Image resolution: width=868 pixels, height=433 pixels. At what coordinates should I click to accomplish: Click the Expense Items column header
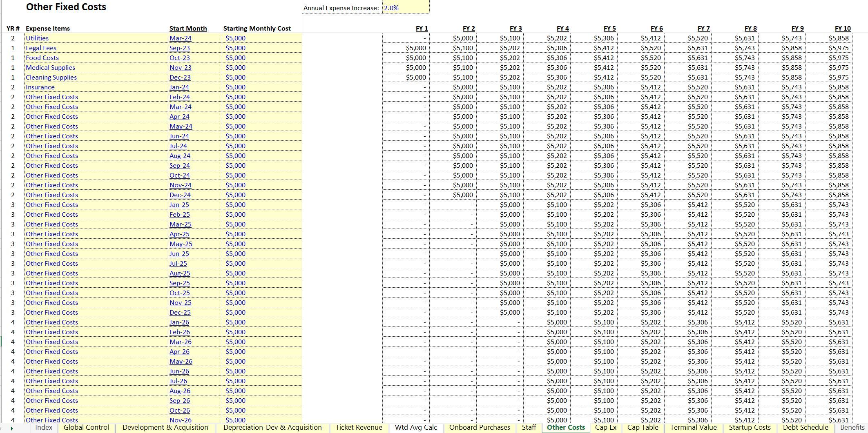coord(47,28)
